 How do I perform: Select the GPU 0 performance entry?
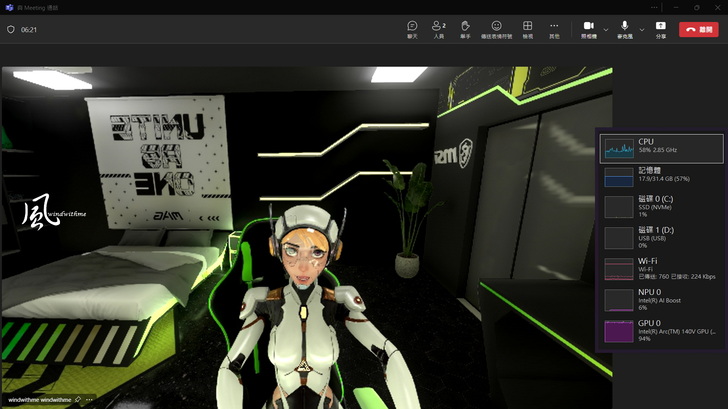click(661, 331)
